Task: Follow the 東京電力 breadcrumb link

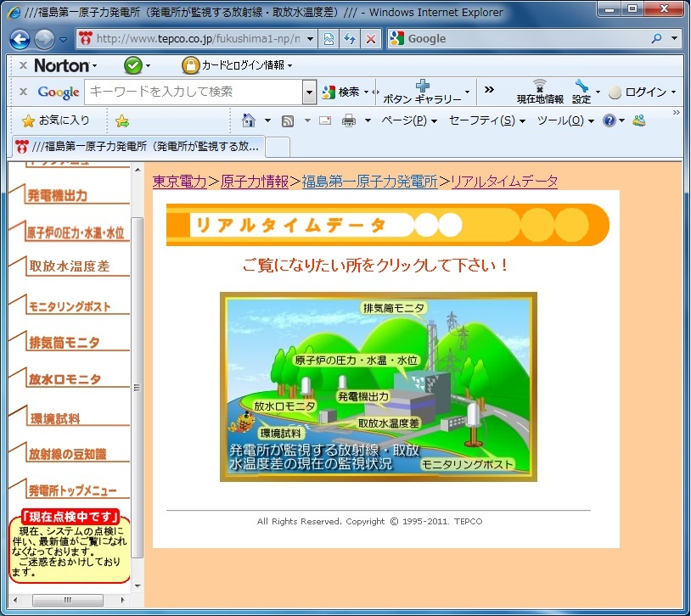Action: point(179,181)
